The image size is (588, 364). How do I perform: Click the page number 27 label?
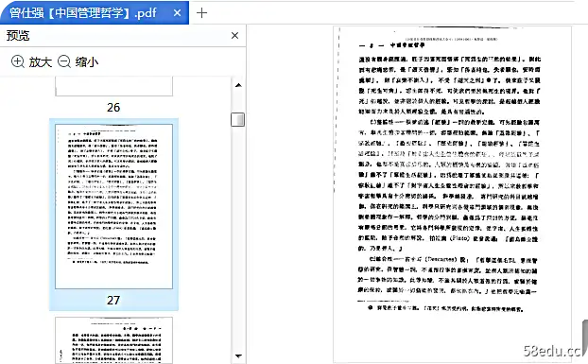tap(113, 301)
